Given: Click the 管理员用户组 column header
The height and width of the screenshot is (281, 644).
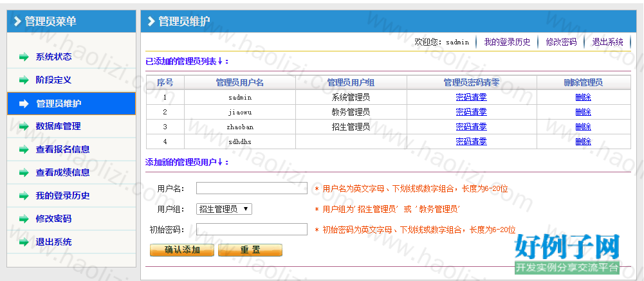Looking at the screenshot, I should 351,82.
